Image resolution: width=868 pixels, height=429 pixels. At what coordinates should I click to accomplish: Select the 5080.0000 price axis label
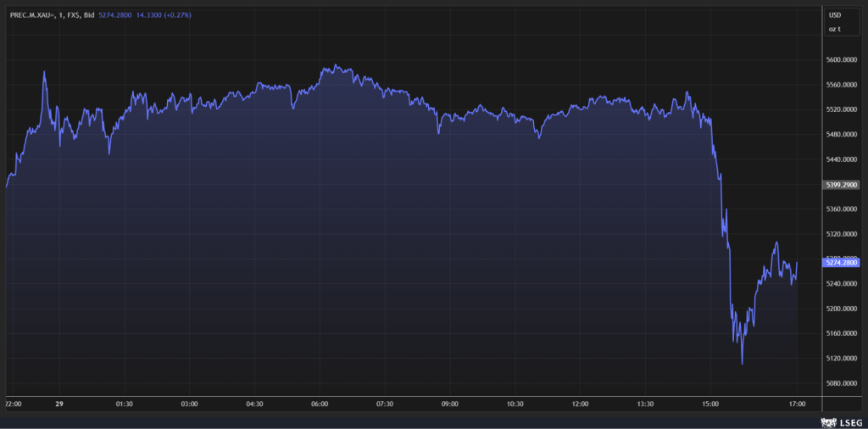[842, 383]
